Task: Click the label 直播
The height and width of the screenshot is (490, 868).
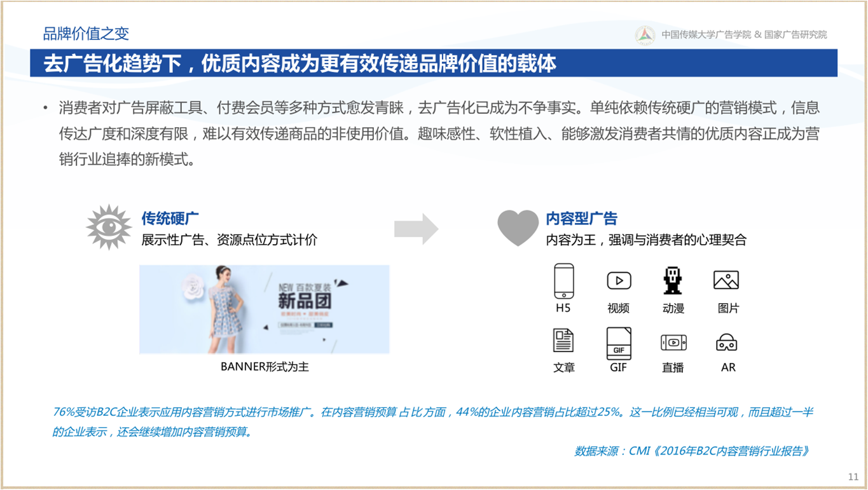Action: pos(673,367)
